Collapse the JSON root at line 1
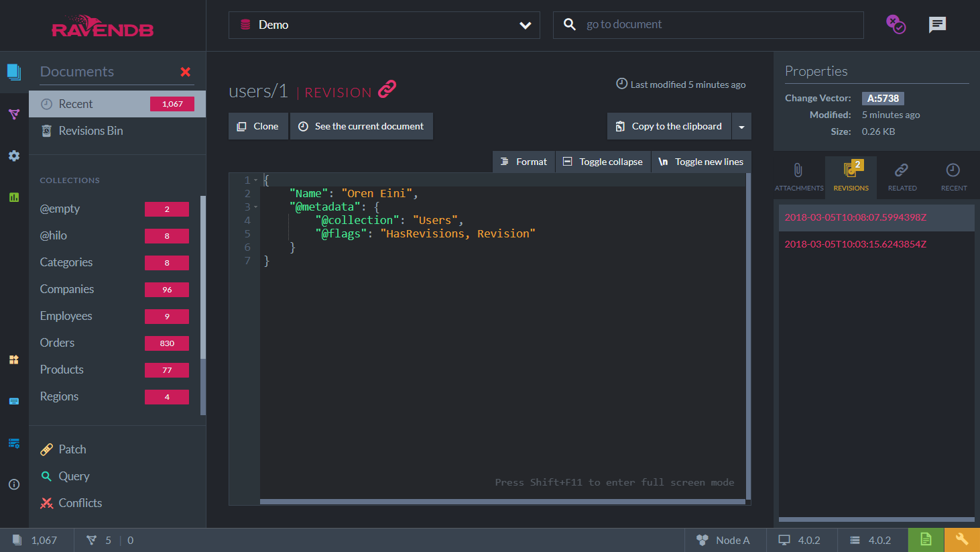980x552 pixels. [255, 180]
